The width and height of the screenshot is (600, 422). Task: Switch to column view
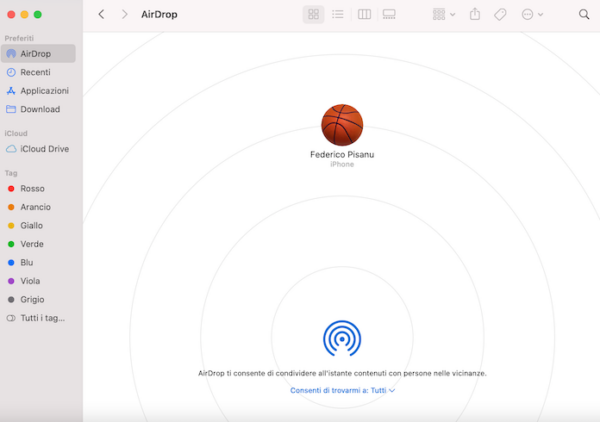pos(364,15)
